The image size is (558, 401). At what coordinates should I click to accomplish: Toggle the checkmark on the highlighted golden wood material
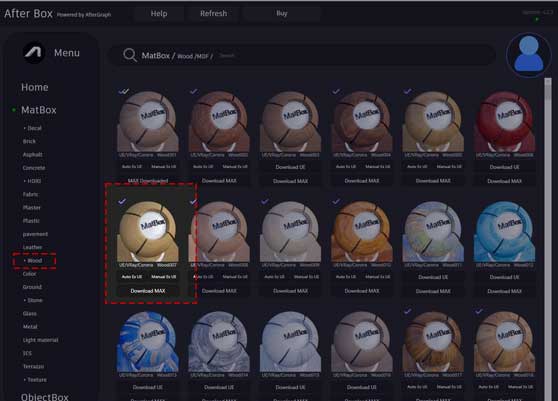tap(122, 201)
